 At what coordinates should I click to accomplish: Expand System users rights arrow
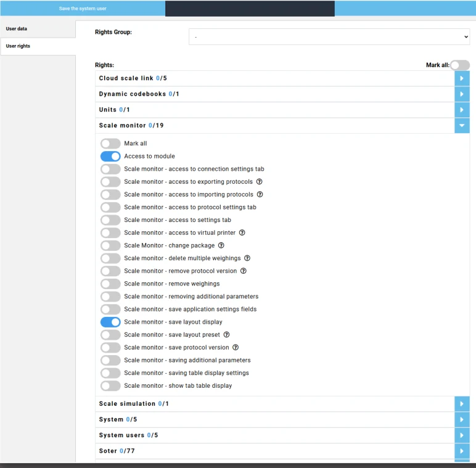(x=462, y=435)
